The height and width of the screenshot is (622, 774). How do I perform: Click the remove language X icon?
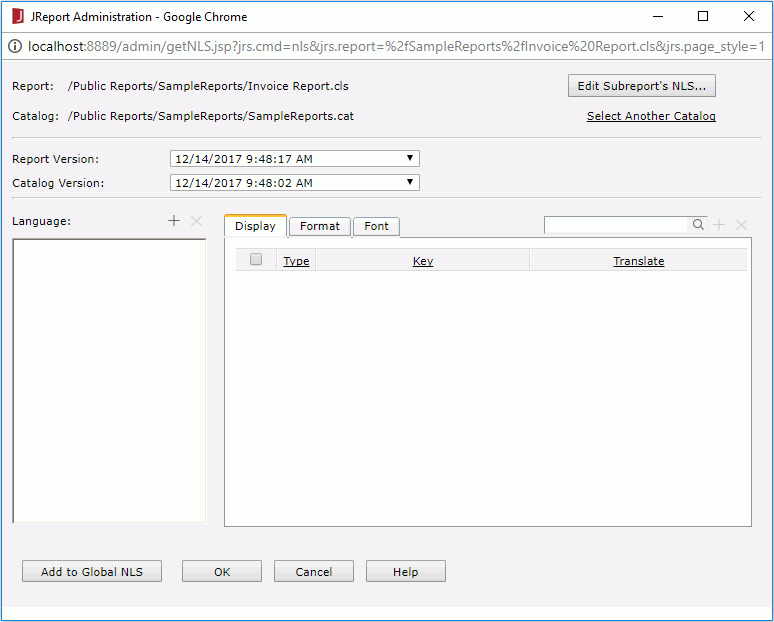[x=196, y=221]
